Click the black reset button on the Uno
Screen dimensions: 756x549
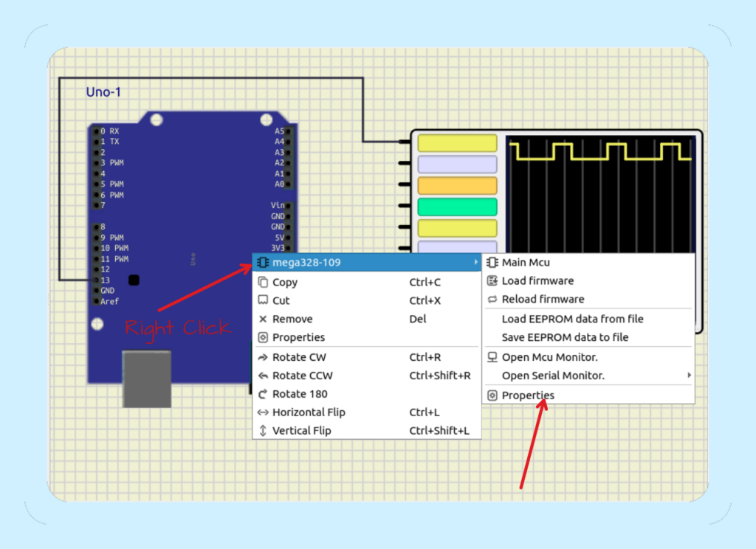point(134,280)
